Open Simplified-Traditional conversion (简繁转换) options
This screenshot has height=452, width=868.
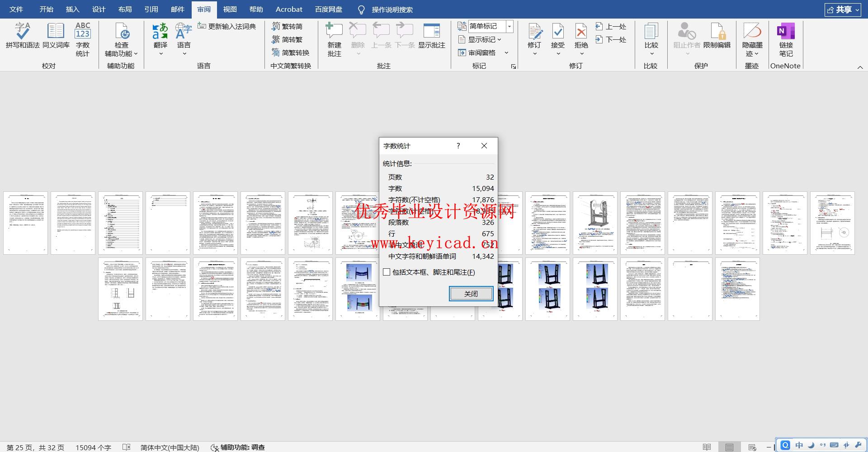tap(290, 52)
